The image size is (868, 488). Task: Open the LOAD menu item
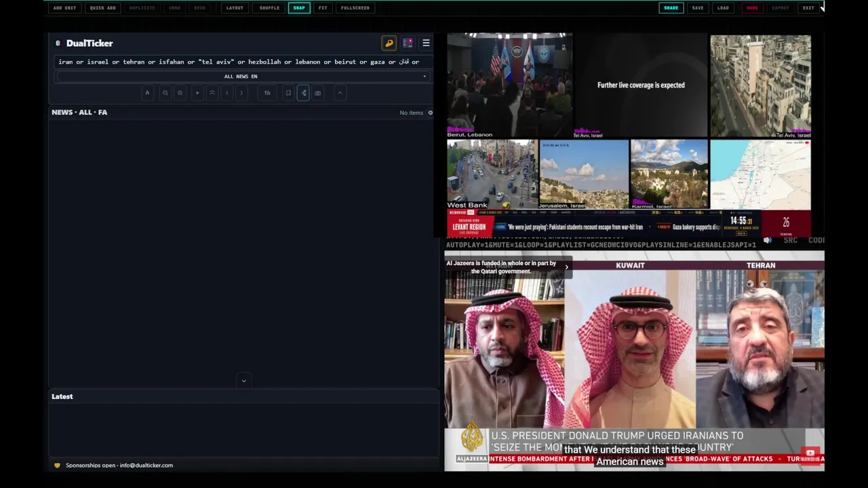pos(723,8)
